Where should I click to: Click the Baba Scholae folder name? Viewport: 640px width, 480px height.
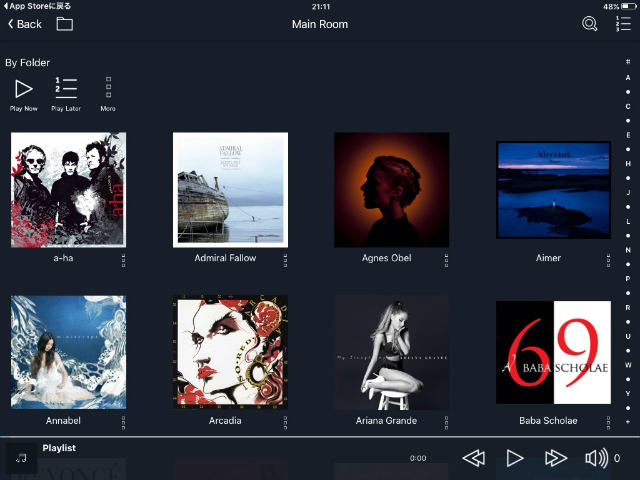(x=548, y=420)
